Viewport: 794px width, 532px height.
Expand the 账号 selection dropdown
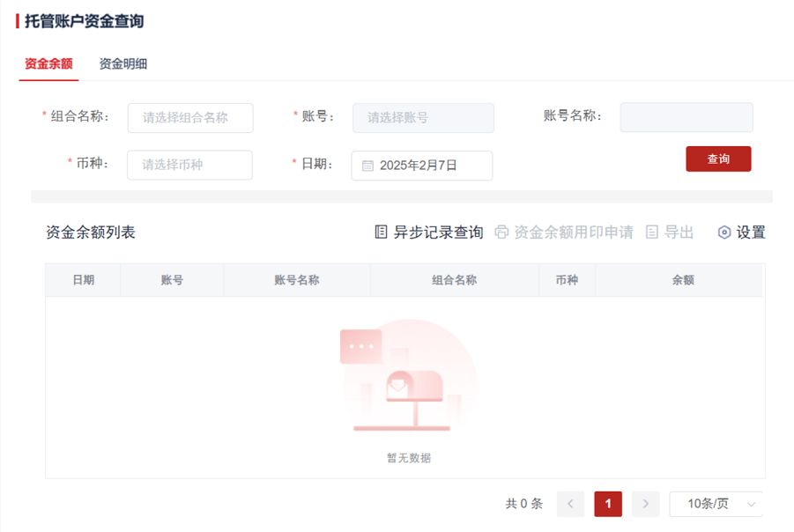tap(423, 118)
